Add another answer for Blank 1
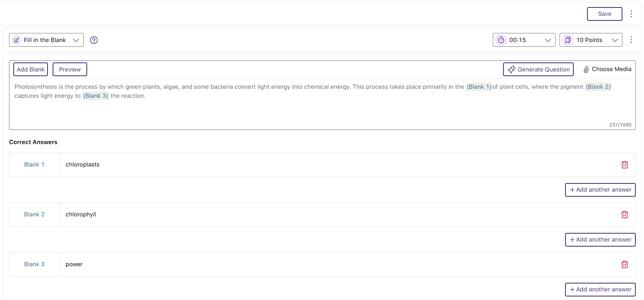Viewport: 644px width, 300px height. coord(600,190)
